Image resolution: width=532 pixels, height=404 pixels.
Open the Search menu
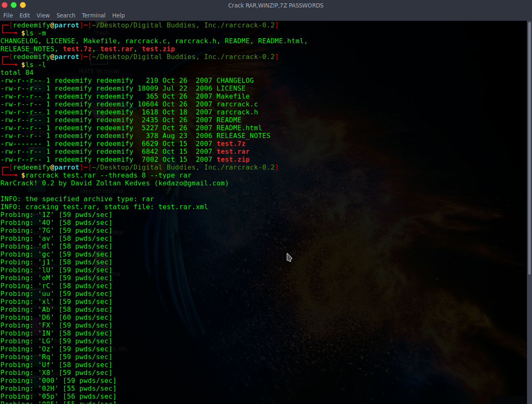pos(66,15)
